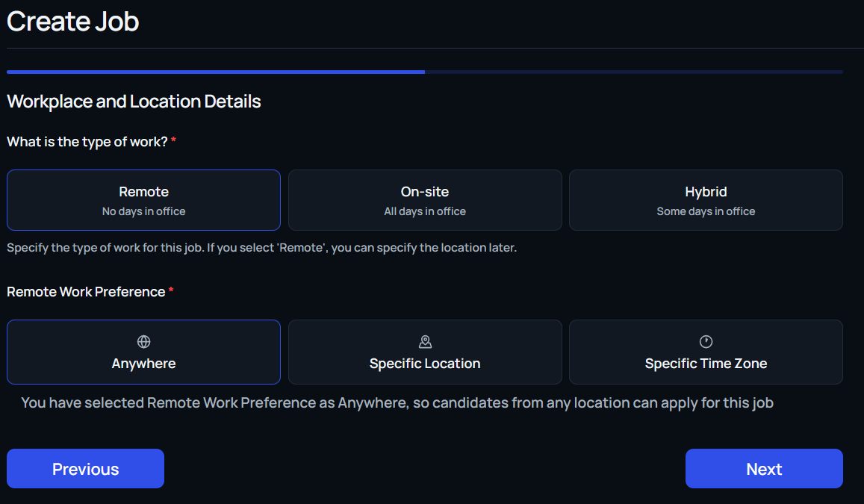Click the filled part of the progress bar
Viewport: 864px width, 504px height.
click(216, 72)
